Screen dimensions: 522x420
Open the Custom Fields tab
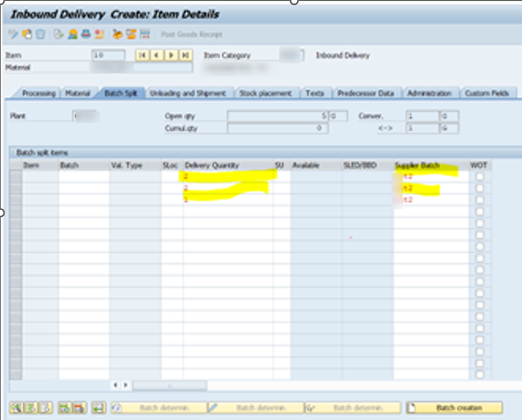[487, 93]
